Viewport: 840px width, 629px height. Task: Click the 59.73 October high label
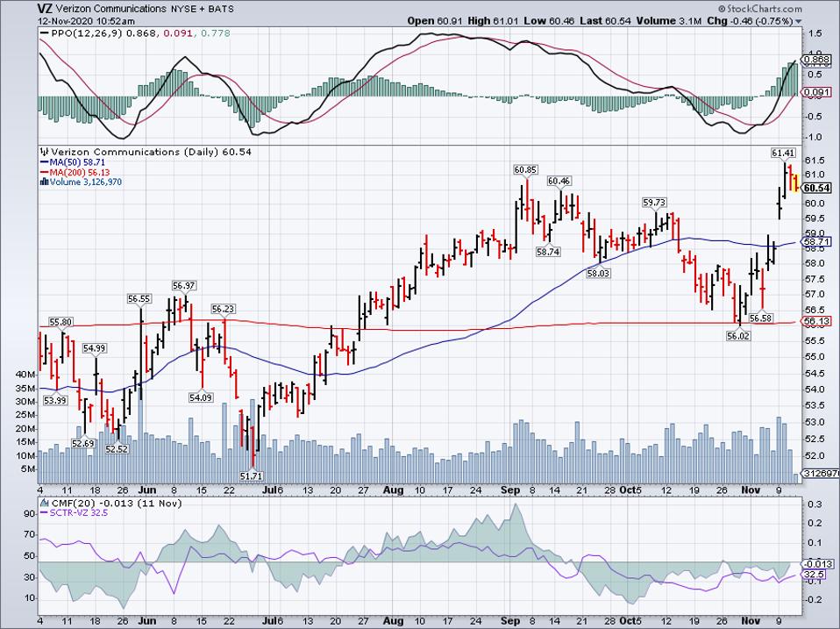click(x=654, y=203)
